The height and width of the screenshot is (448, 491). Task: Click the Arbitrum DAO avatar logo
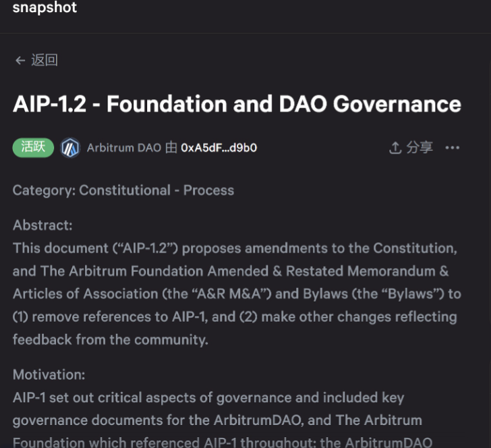70,148
